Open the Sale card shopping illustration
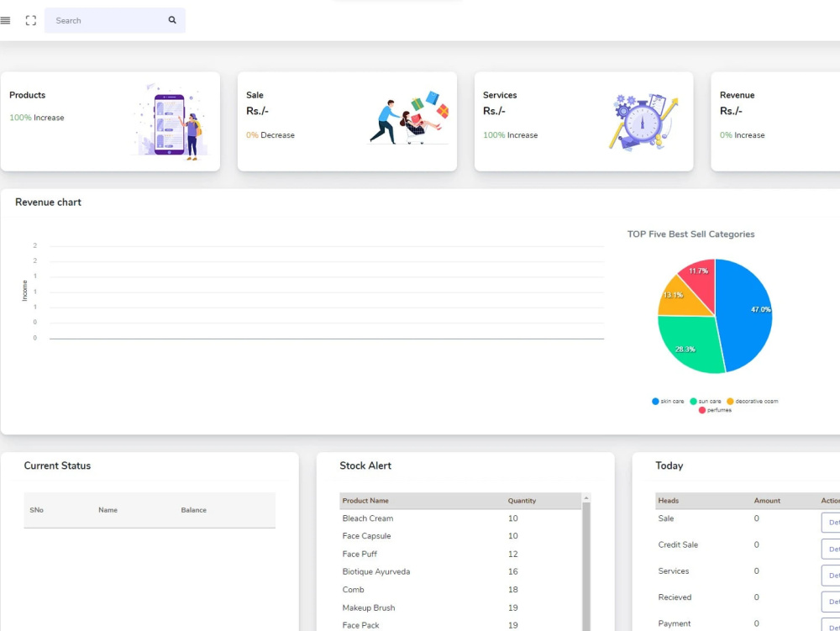This screenshot has width=840, height=631. (x=409, y=118)
